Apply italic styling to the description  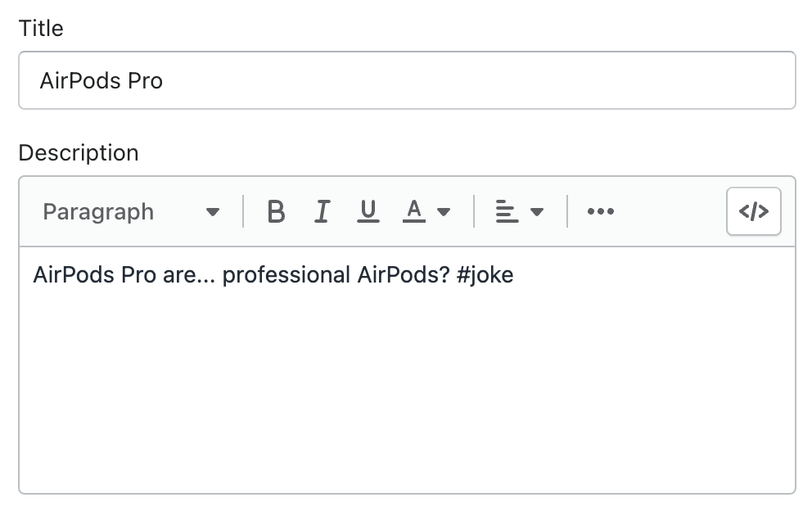coord(322,211)
